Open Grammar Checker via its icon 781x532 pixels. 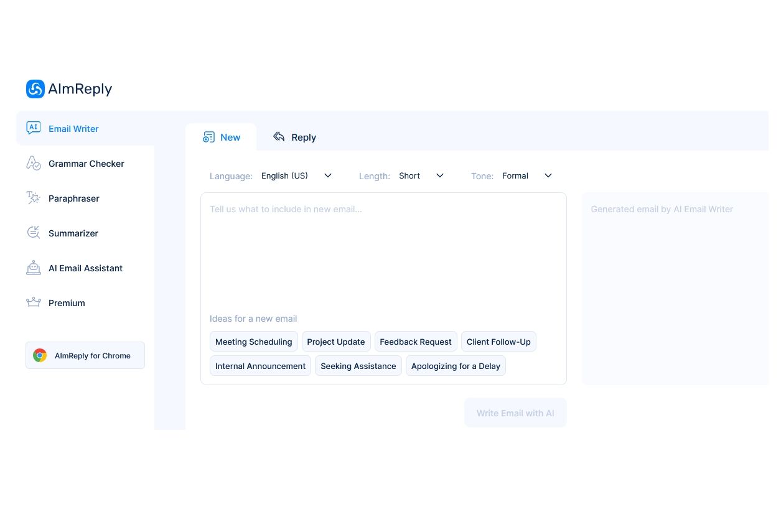click(34, 164)
